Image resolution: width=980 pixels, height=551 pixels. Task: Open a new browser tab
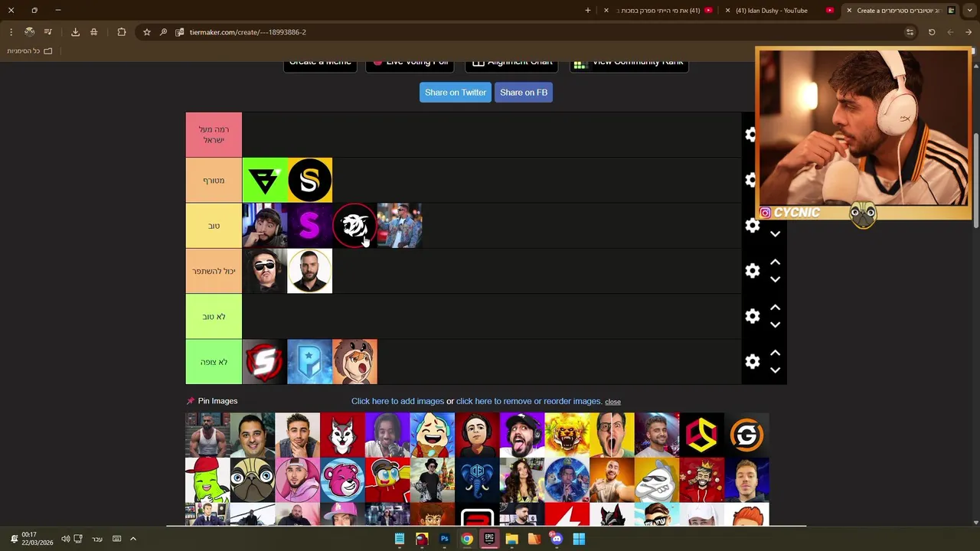point(588,11)
